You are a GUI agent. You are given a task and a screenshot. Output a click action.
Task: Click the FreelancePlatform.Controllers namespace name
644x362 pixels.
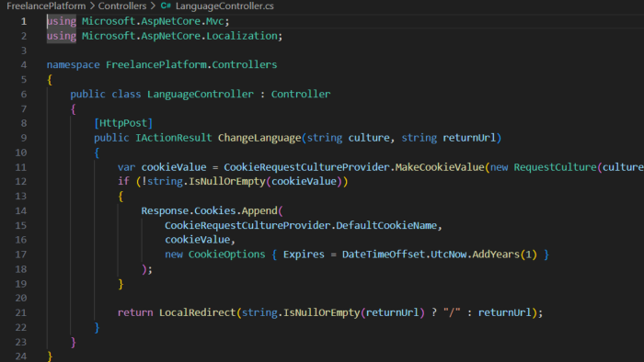pos(191,65)
